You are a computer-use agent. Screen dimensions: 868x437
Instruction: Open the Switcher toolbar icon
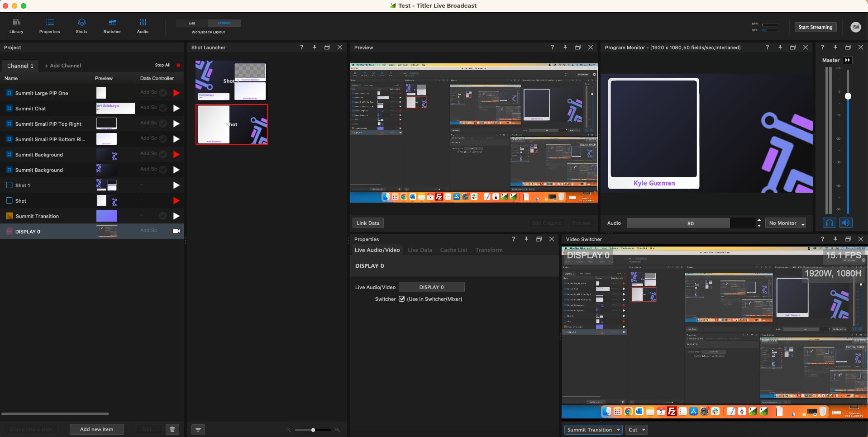(x=112, y=26)
